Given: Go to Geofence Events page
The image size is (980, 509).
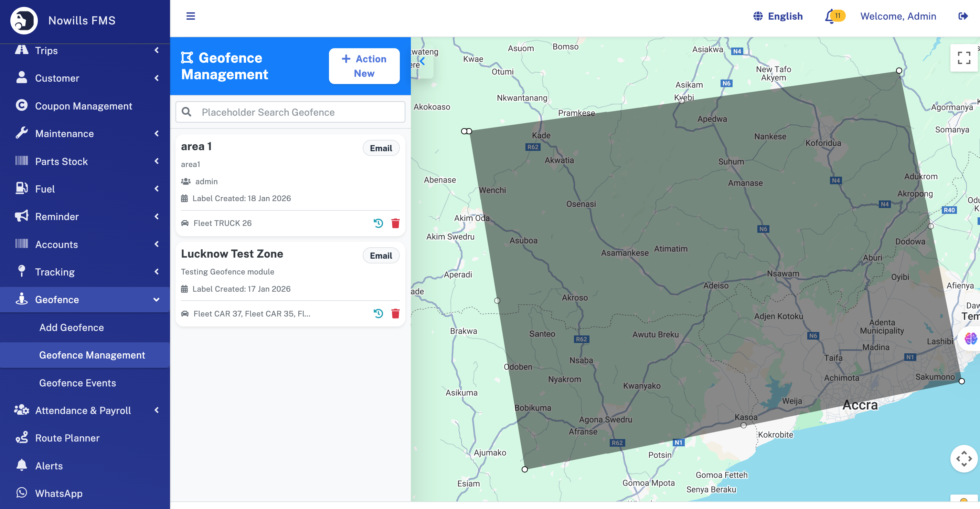Looking at the screenshot, I should point(77,383).
